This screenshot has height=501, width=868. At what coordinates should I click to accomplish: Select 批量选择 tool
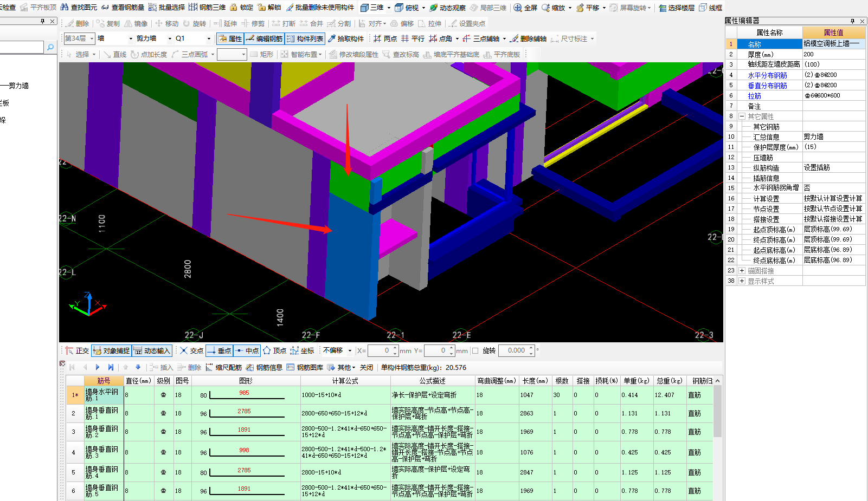pyautogui.click(x=166, y=8)
